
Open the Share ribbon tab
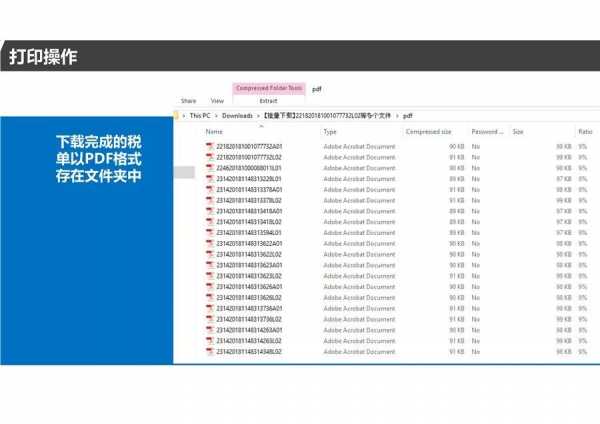(188, 101)
